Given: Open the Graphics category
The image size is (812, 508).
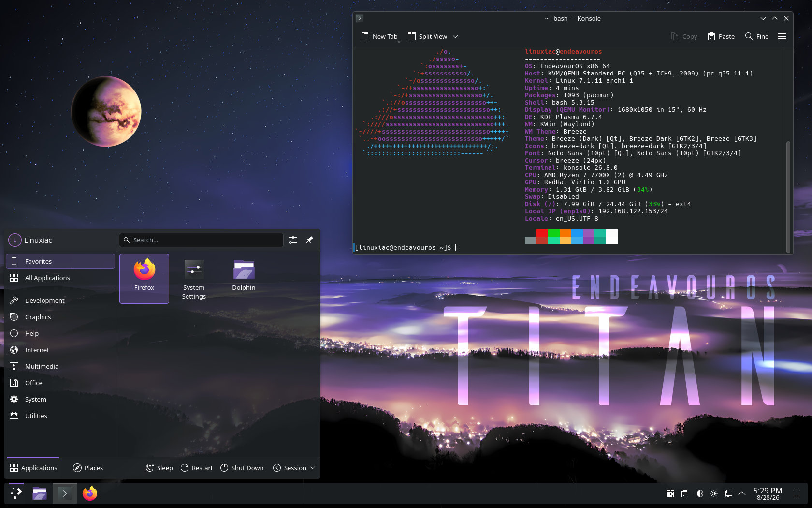Looking at the screenshot, I should pyautogui.click(x=60, y=317).
